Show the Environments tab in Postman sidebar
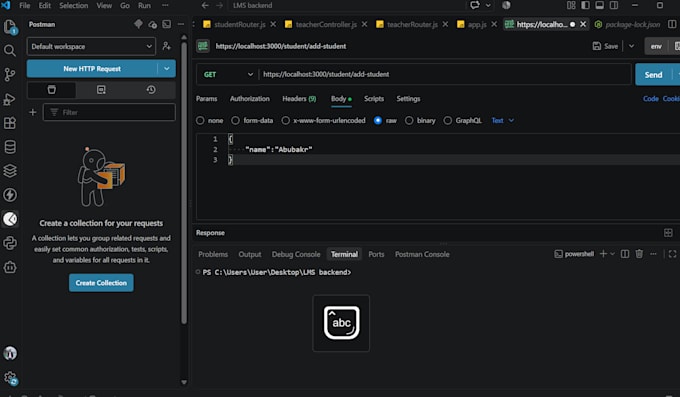Screen dimensions: 680x397 click(101, 90)
